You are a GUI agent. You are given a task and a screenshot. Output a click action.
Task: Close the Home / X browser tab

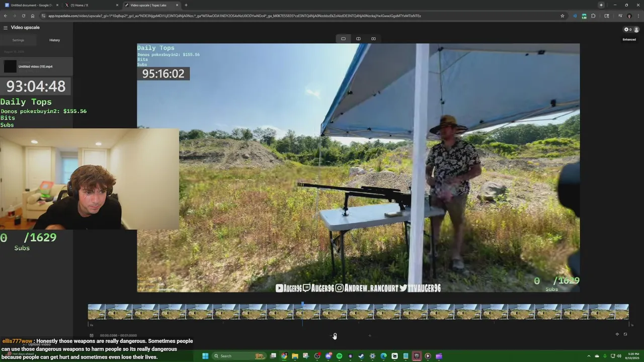[117, 5]
